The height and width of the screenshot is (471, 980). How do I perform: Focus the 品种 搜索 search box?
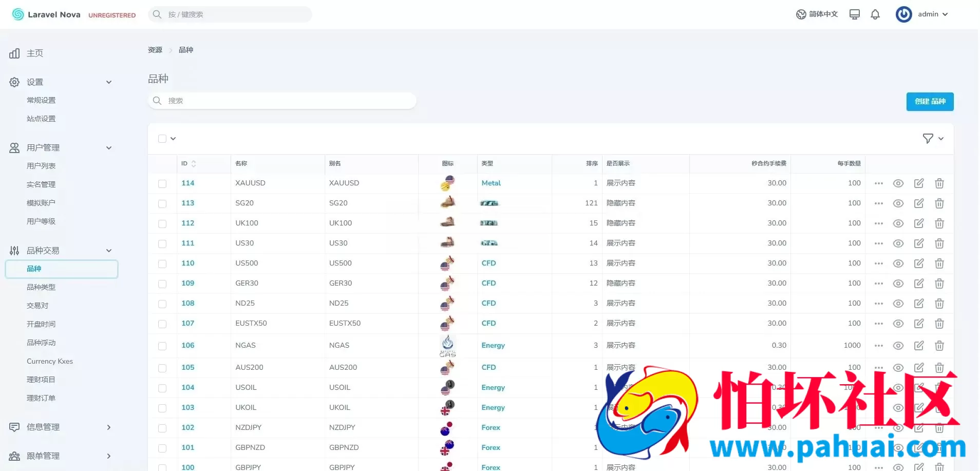click(282, 101)
